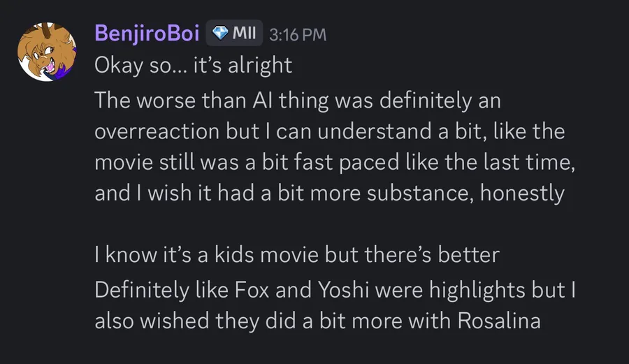Click the 3:16 PM message timestamp
Image resolution: width=629 pixels, height=364 pixels.
tap(298, 34)
